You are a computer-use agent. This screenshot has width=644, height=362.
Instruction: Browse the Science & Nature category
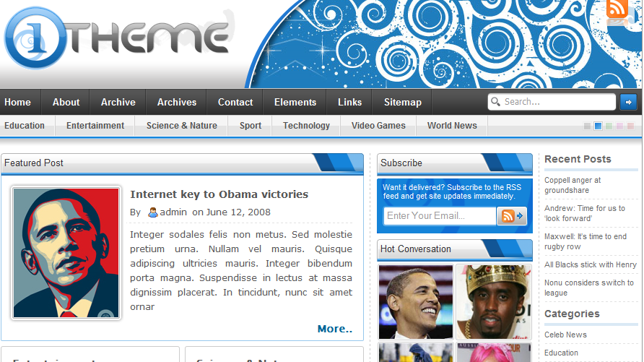pos(181,126)
